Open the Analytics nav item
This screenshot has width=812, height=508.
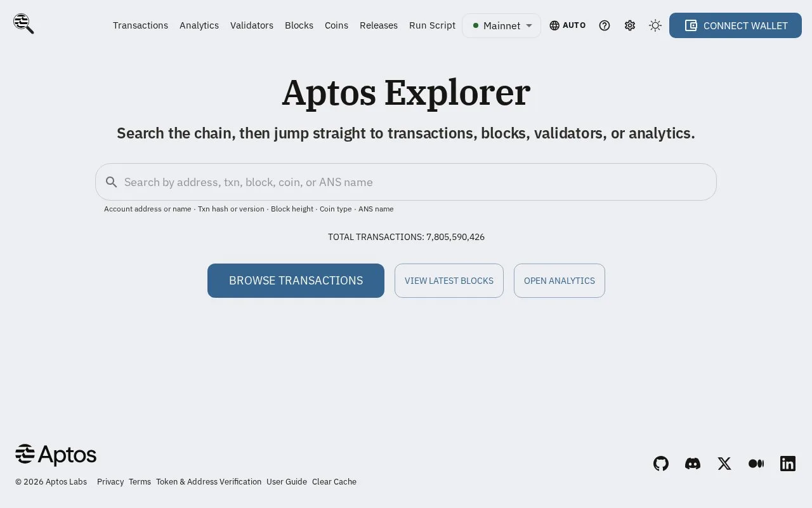(199, 25)
